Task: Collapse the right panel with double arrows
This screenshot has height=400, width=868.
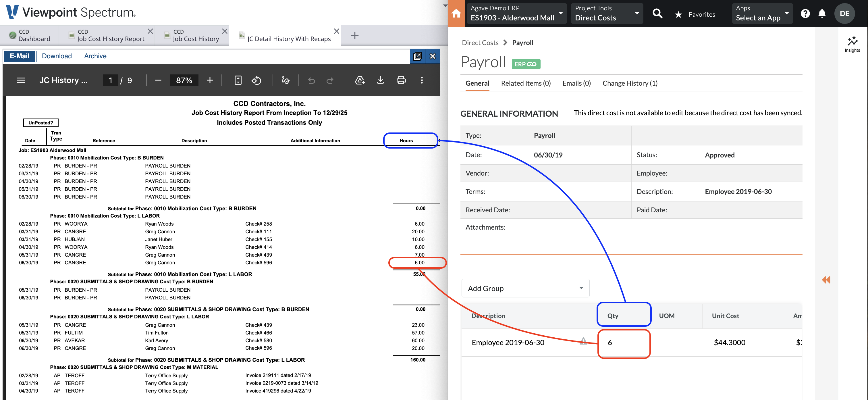Action: click(x=826, y=280)
